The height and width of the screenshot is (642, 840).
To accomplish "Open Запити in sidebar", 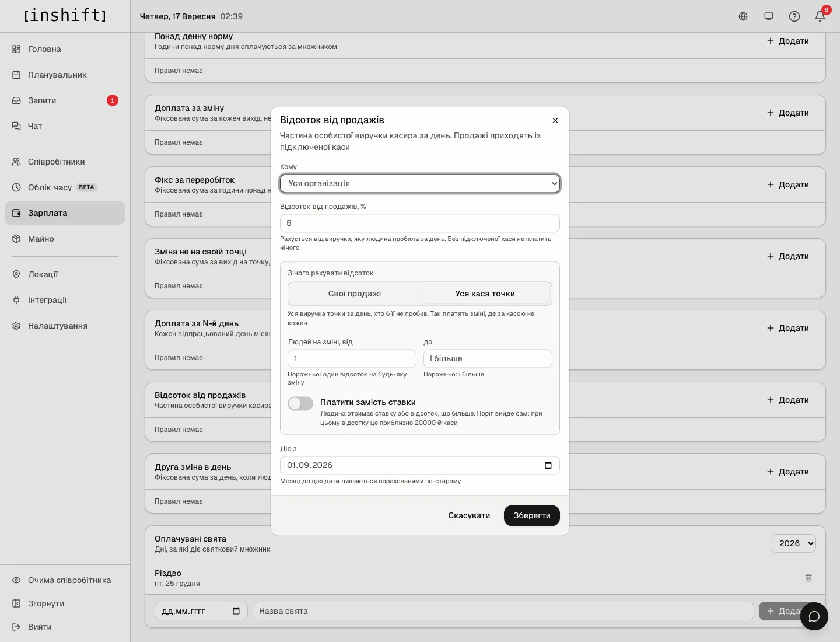I will pos(65,100).
